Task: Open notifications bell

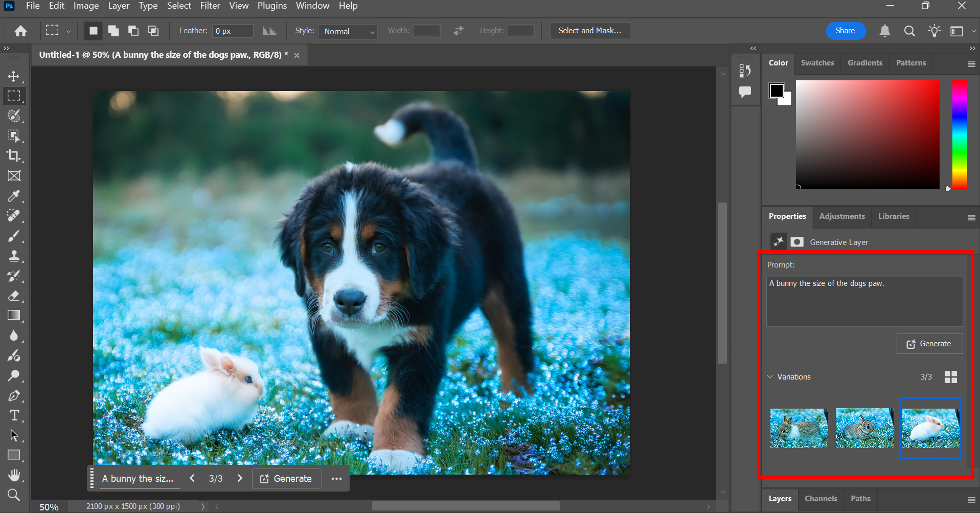Action: pos(885,31)
